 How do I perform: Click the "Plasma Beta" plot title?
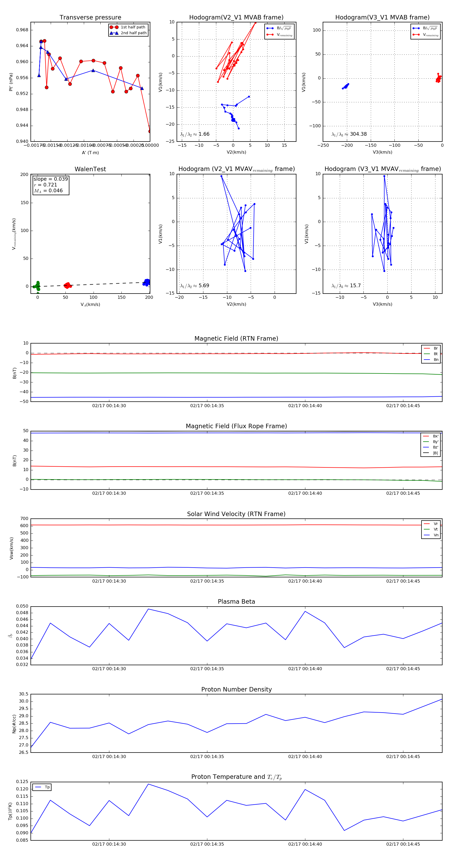[236, 602]
